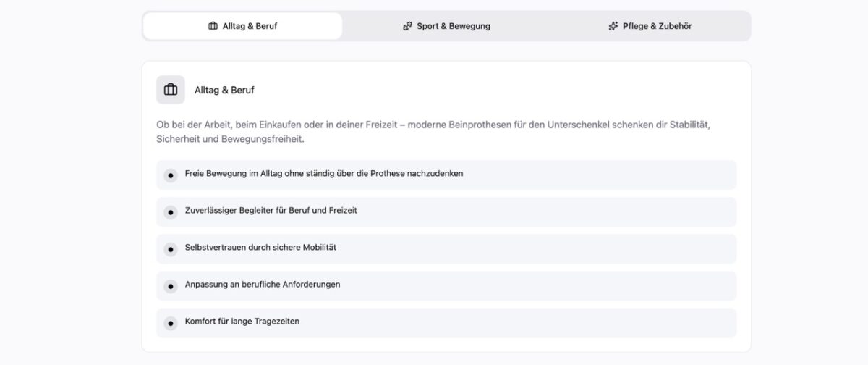Click the bullet icon beside Selbstvertrauen durch sichere Mobilität

tap(171, 249)
